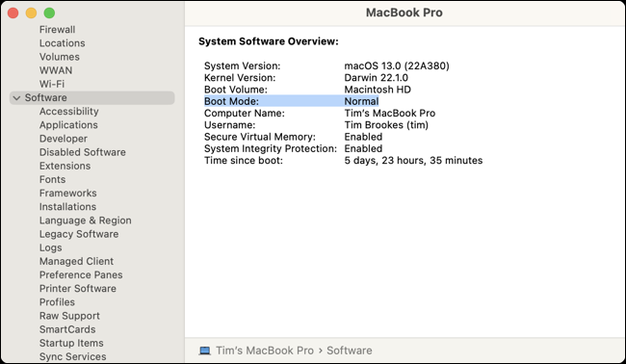Click the yellow minimize window button

(31, 13)
